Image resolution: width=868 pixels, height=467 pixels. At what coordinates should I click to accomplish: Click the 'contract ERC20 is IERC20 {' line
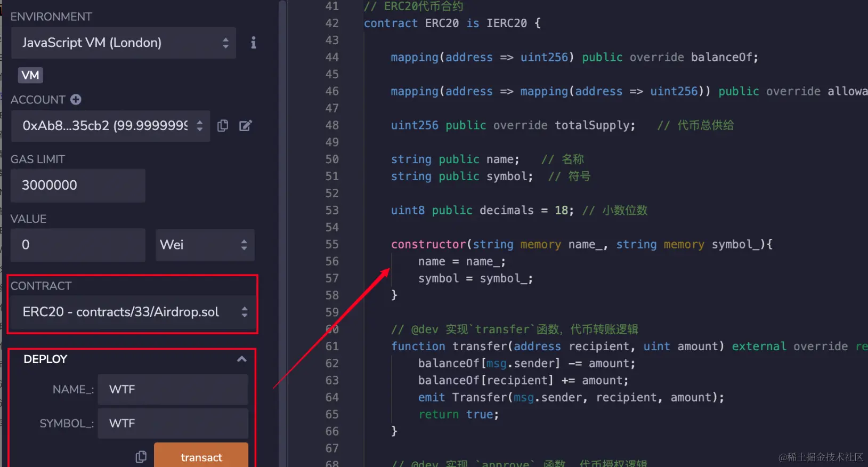452,23
